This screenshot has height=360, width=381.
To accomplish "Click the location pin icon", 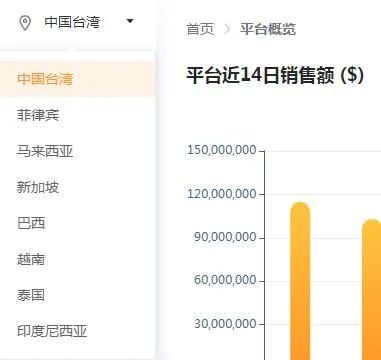I will pos(25,23).
